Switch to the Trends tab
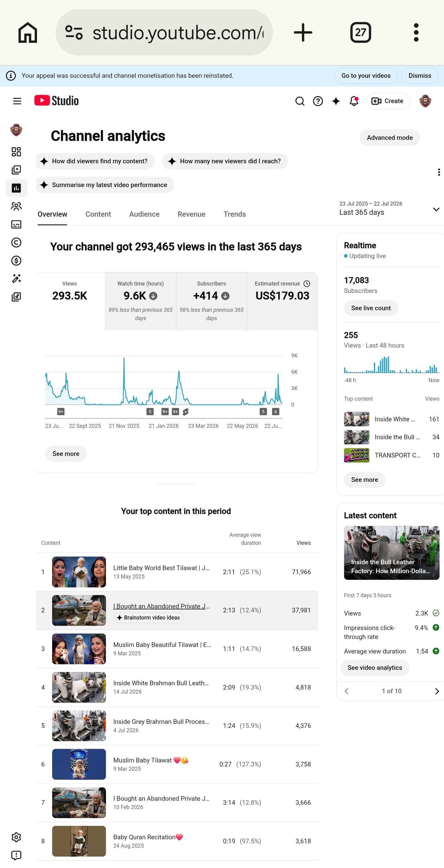Viewport: 444px width, 868px height. [235, 214]
